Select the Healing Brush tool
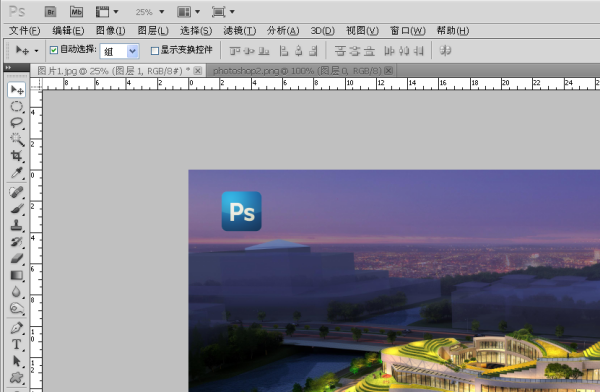600x392 pixels. [17, 192]
